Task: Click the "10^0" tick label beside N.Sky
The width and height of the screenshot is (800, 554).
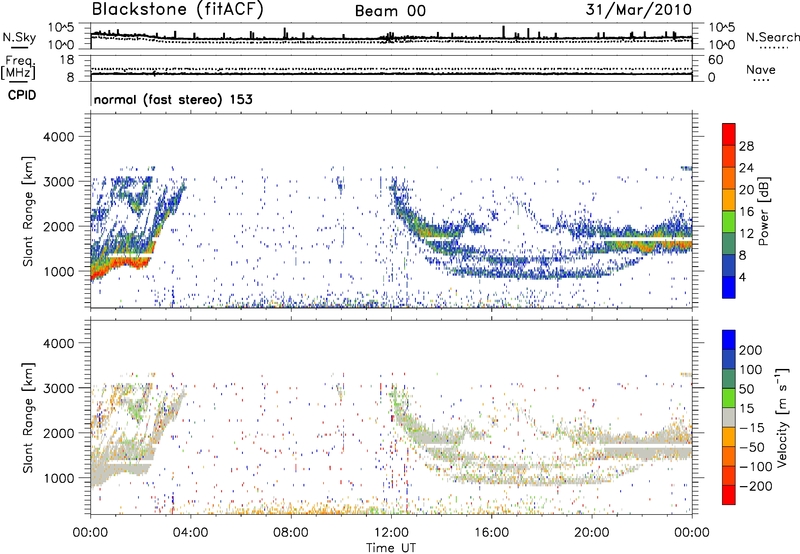Action: pos(61,45)
